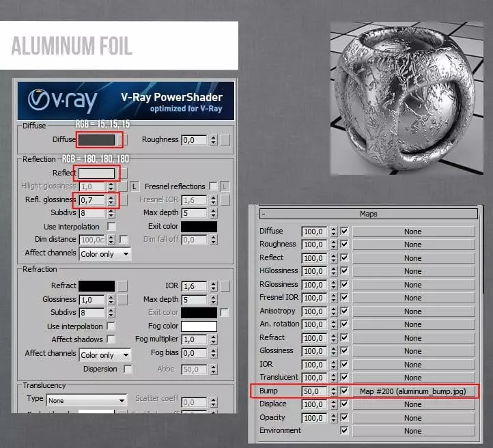Enable the Dispersion checkbox
This screenshot has height=448, width=493.
pyautogui.click(x=128, y=369)
